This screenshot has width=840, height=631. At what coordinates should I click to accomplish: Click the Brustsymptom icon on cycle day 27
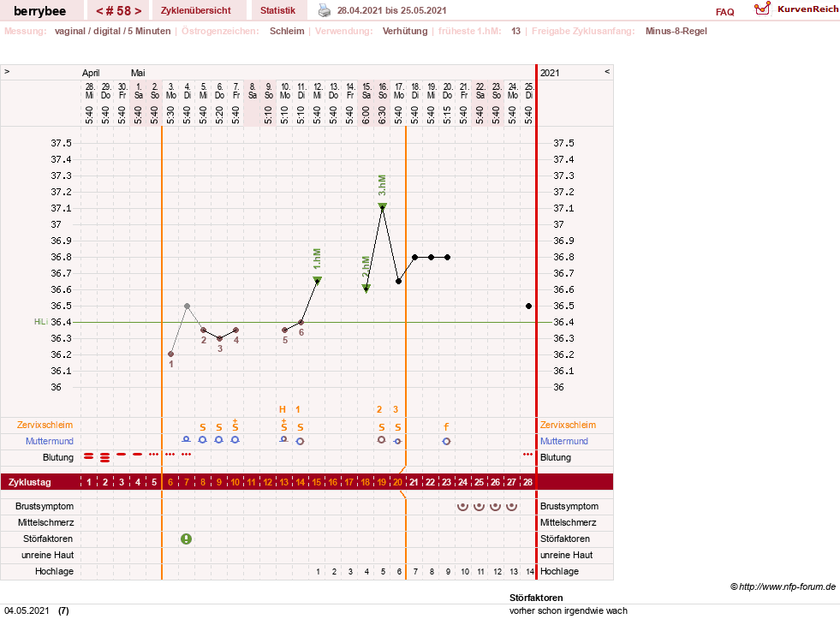coord(511,506)
